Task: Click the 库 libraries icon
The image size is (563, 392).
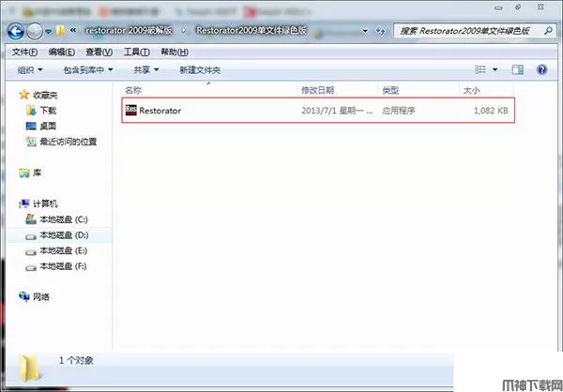Action: (24, 173)
